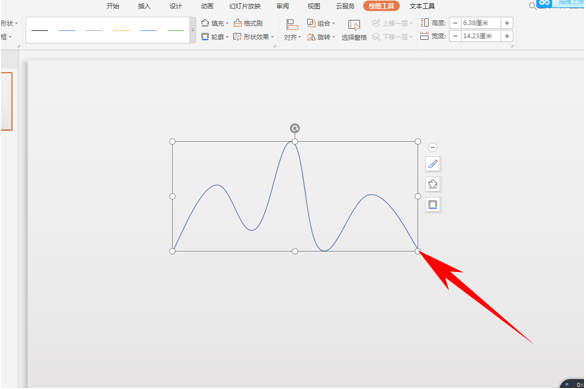Image resolution: width=586 pixels, height=389 pixels.
Task: Apply the yellow line style preset
Action: click(121, 30)
